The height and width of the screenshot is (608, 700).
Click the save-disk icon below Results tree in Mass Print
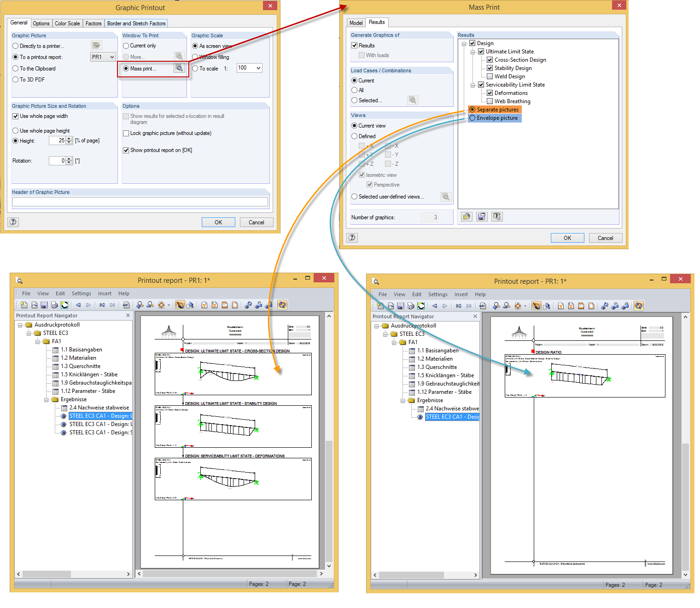482,216
